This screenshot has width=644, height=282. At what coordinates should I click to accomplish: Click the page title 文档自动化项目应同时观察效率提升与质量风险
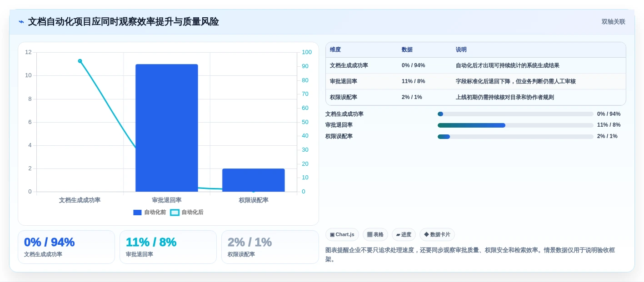coord(124,22)
